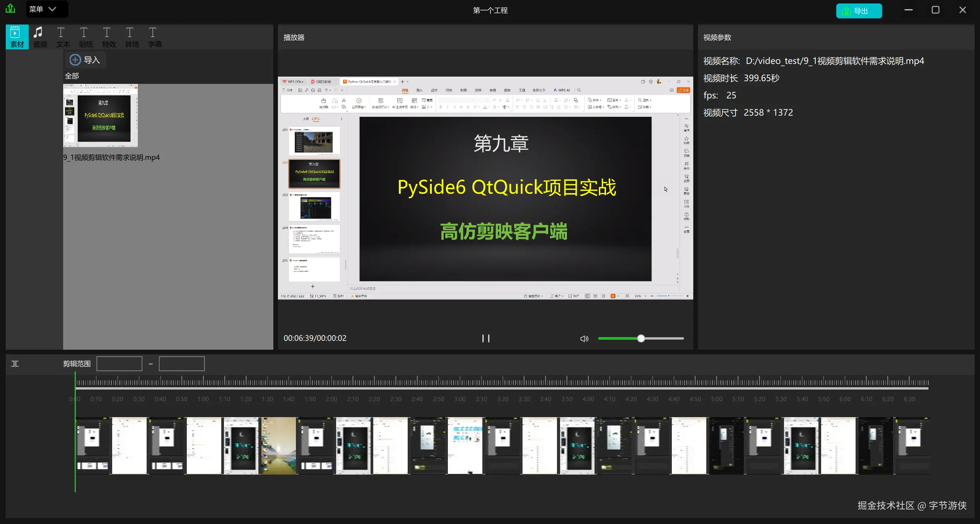Set playback volume on the volume slider
Viewport: 980px width, 524px height.
coord(641,338)
